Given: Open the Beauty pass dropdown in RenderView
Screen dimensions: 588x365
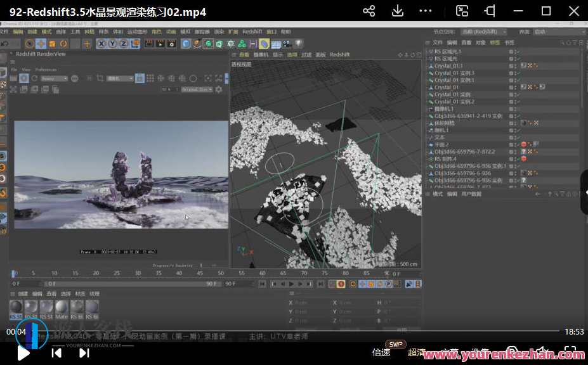Looking at the screenshot, I should click(55, 78).
